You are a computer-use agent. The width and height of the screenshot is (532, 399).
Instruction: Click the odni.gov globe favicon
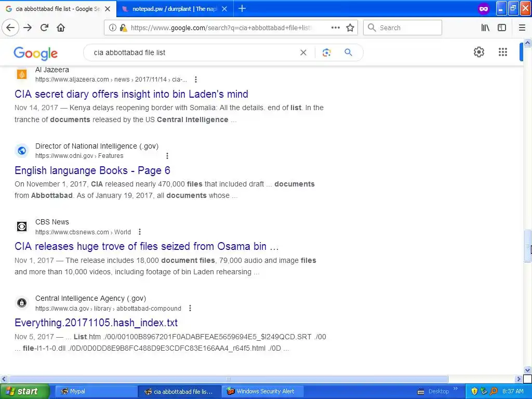[22, 150]
